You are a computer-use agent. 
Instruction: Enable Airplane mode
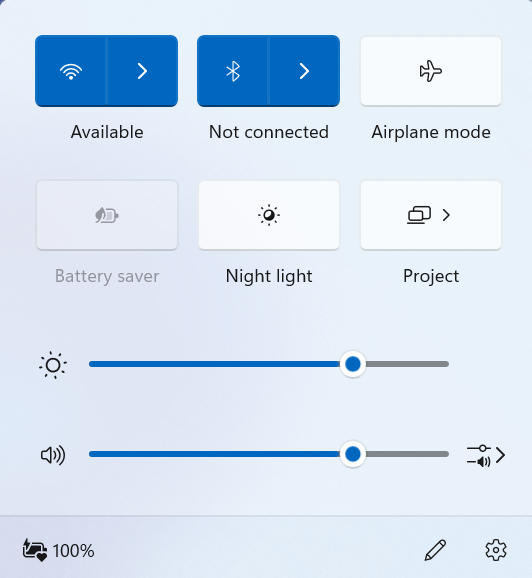point(431,71)
